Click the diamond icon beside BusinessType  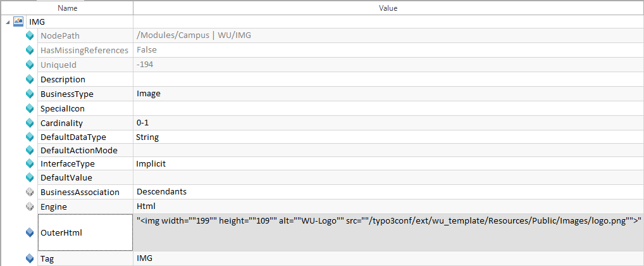(29, 94)
